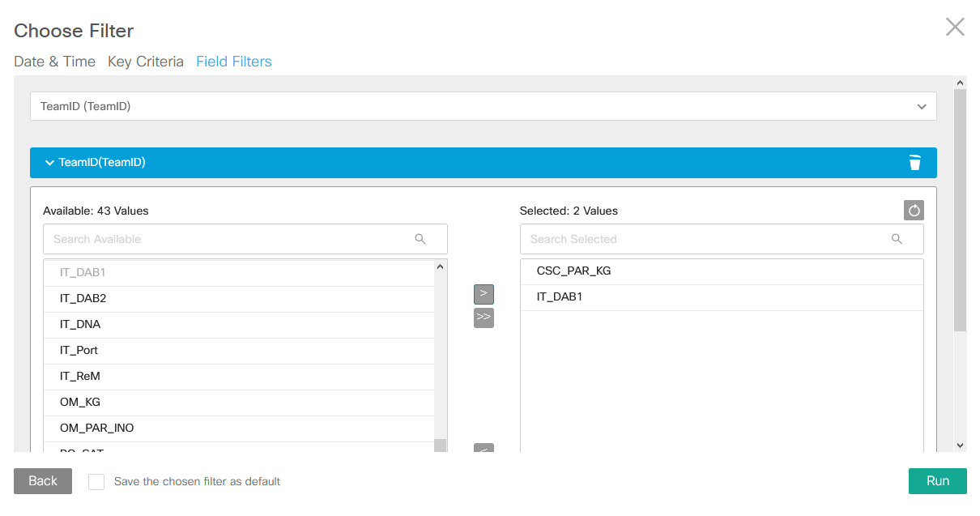The height and width of the screenshot is (516, 980).
Task: Select OM_KG in available list
Action: click(239, 402)
